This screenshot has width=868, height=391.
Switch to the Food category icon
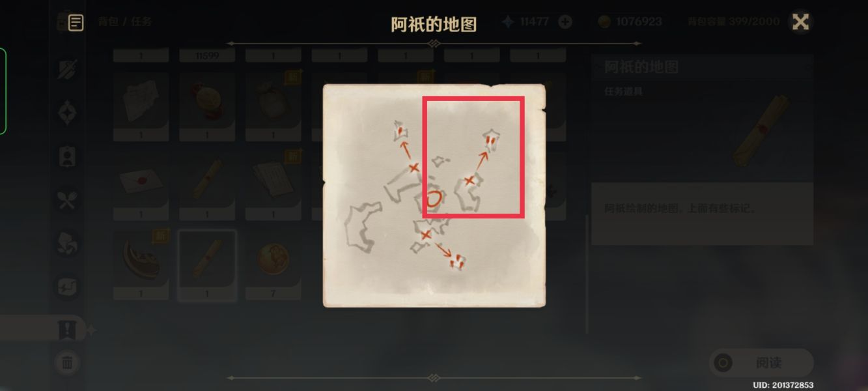click(68, 200)
